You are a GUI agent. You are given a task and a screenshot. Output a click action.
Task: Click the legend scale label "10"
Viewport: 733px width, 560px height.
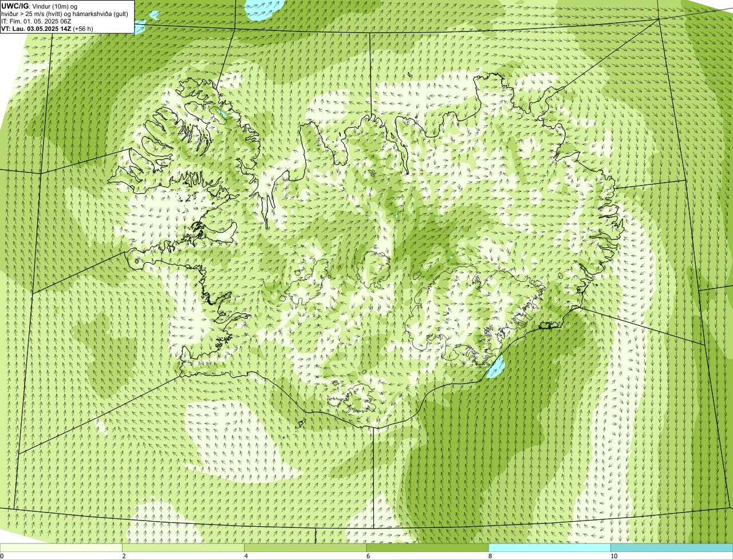point(613,556)
